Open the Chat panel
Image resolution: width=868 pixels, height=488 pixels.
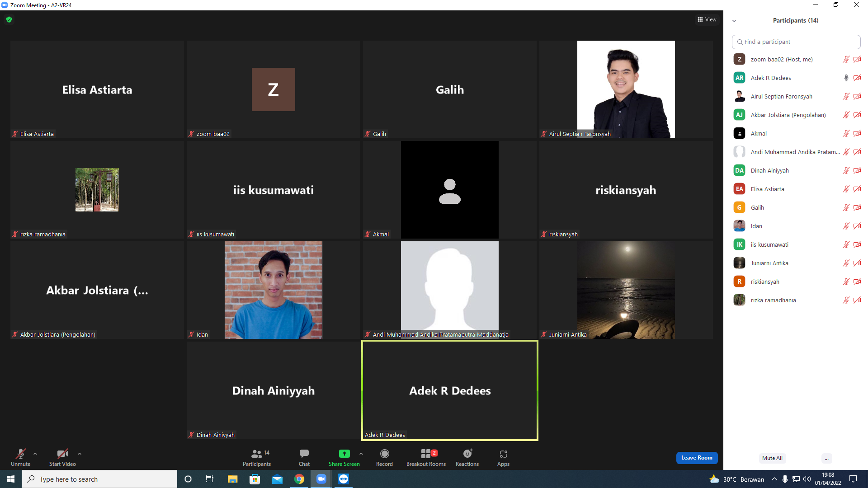304,457
